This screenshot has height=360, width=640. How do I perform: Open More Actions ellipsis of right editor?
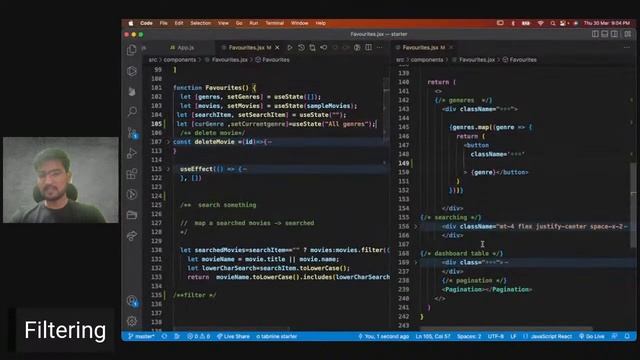click(627, 48)
